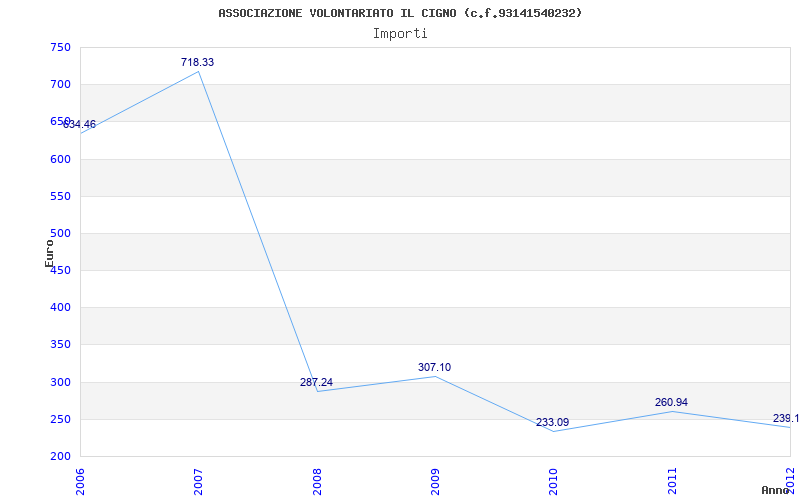Click the 750 y-axis tick label
The width and height of the screenshot is (800, 500).
coord(60,47)
